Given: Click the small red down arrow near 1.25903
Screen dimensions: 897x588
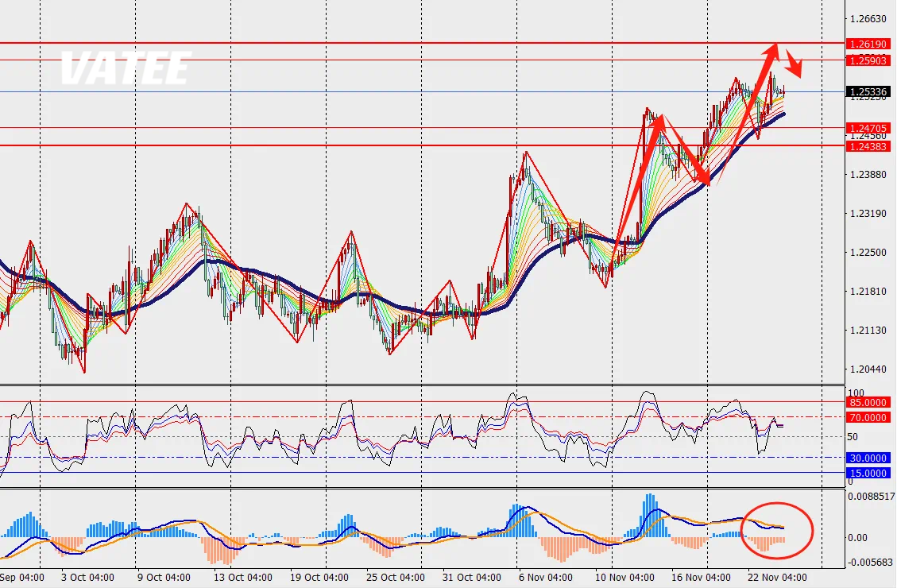Looking at the screenshot, I should [795, 64].
